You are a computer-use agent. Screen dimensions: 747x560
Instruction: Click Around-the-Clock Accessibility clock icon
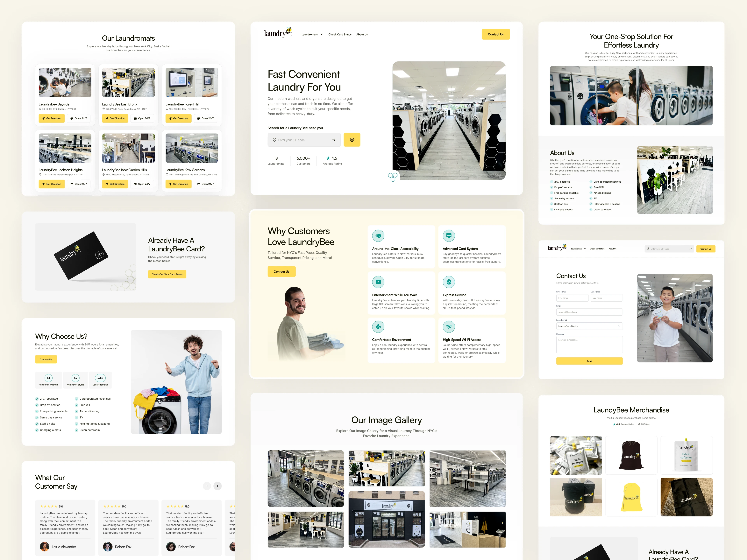coord(378,236)
